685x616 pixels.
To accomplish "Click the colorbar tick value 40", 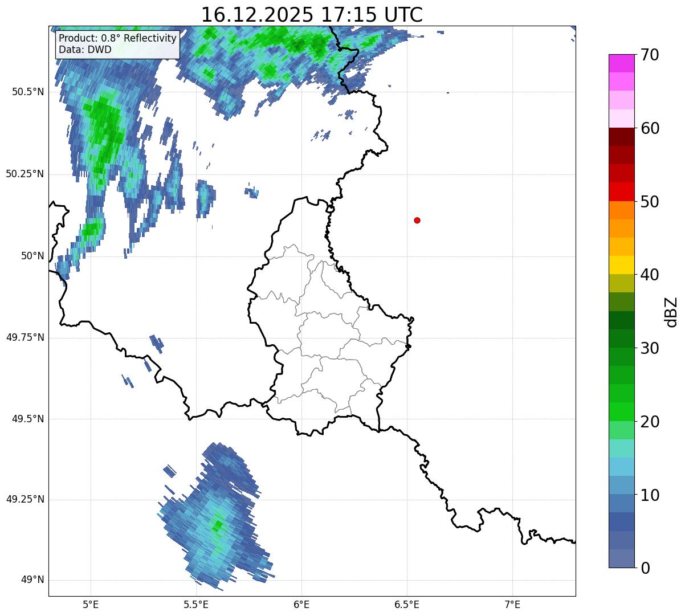I will (x=650, y=275).
